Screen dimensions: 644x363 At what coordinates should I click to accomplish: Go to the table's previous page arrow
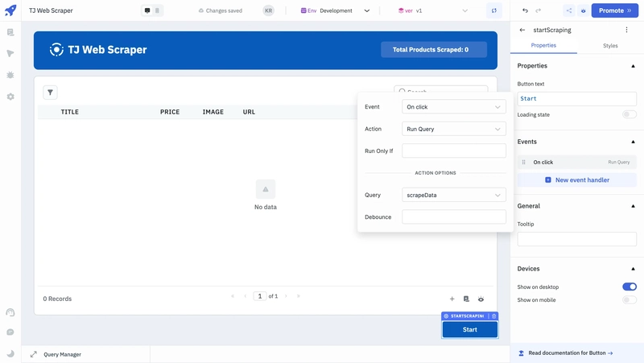[x=246, y=296]
